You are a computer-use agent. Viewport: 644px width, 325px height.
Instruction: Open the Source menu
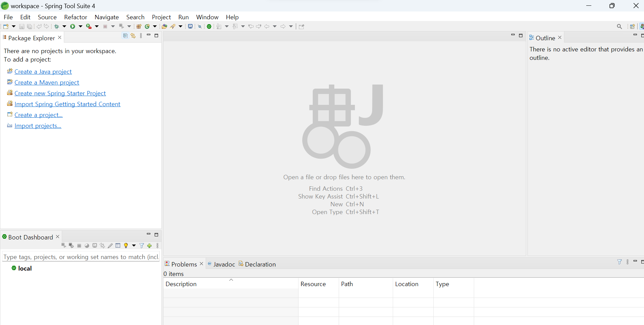click(47, 17)
